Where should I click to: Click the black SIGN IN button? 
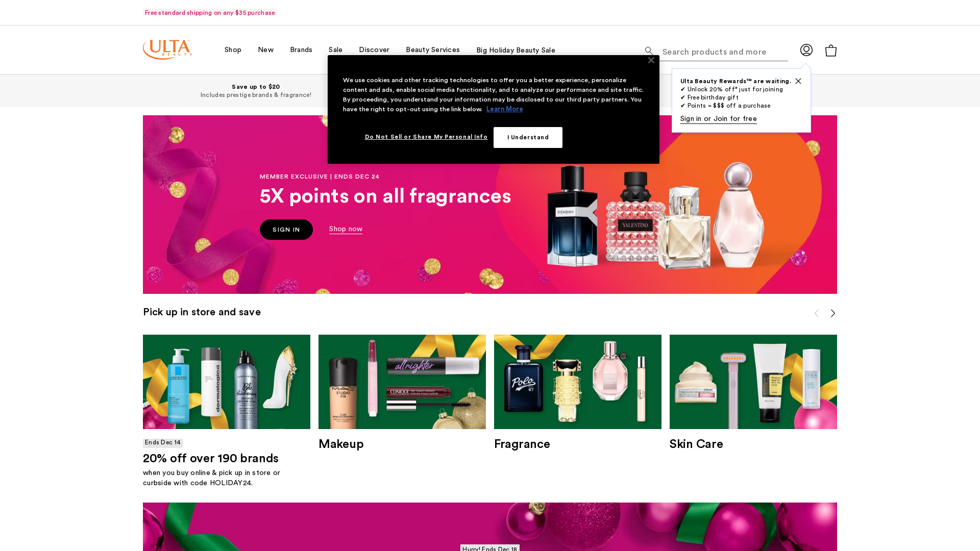pos(286,230)
